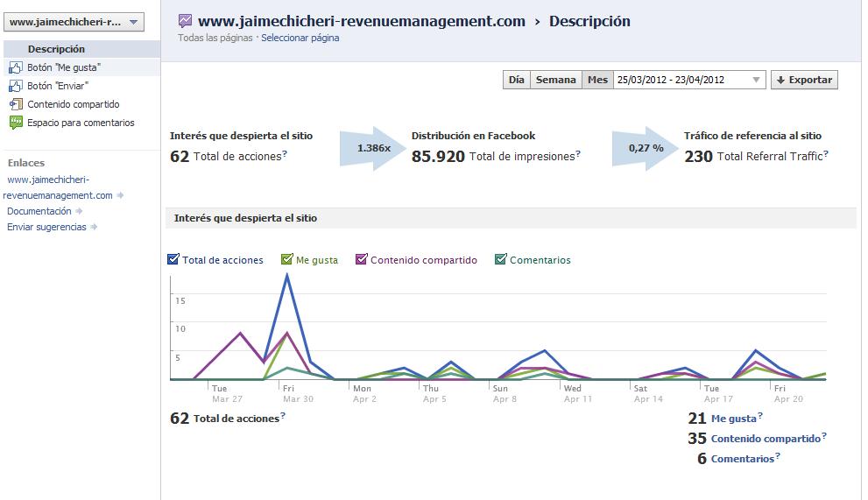Open the Documentación link
The image size is (868, 500).
(39, 211)
